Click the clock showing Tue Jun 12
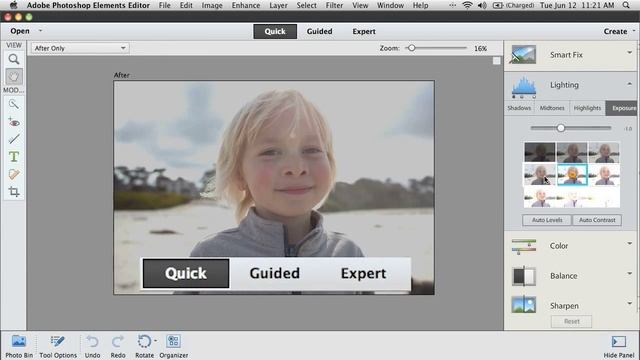The height and width of the screenshot is (360, 640). pos(577,5)
